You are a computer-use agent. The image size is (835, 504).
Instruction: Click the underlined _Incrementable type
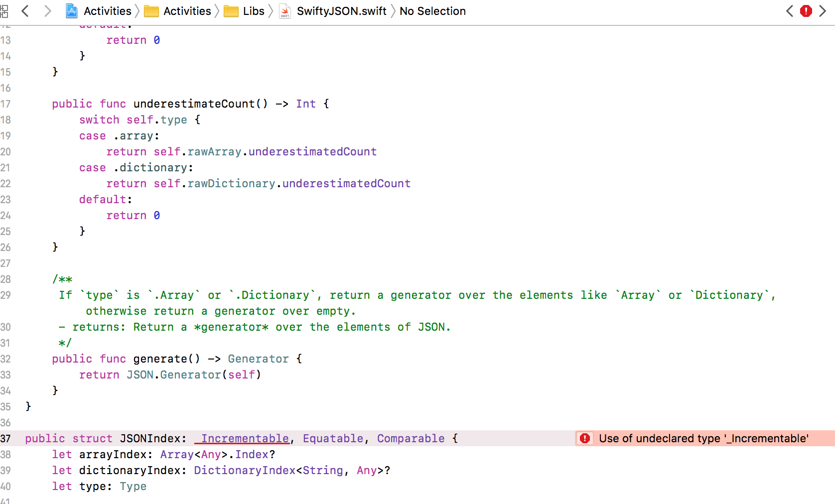click(242, 438)
